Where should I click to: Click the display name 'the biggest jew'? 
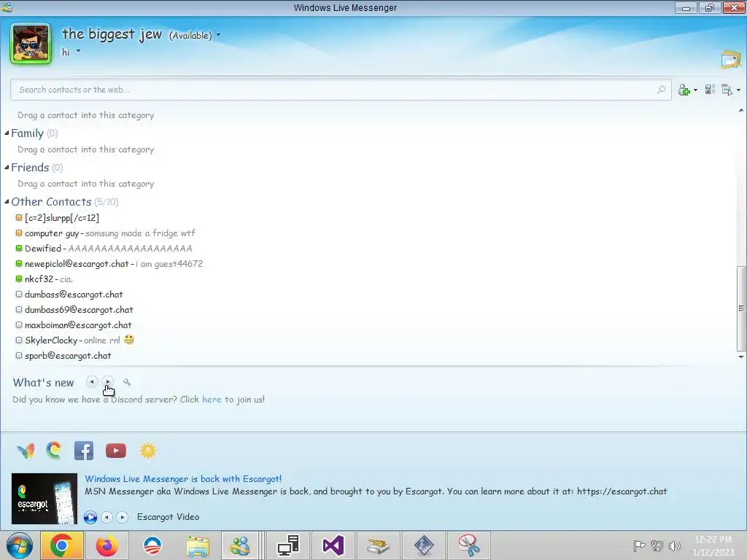[112, 34]
